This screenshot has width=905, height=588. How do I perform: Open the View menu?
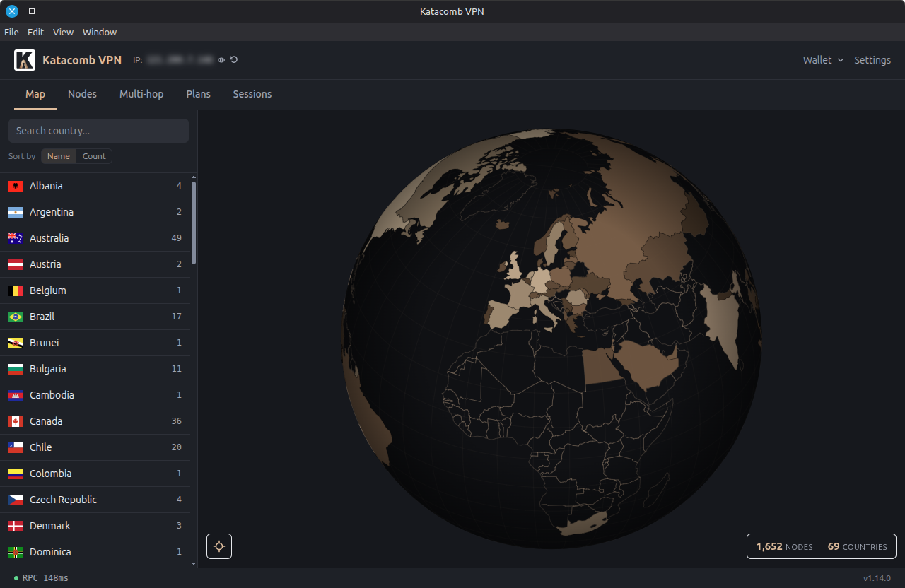pyautogui.click(x=63, y=32)
